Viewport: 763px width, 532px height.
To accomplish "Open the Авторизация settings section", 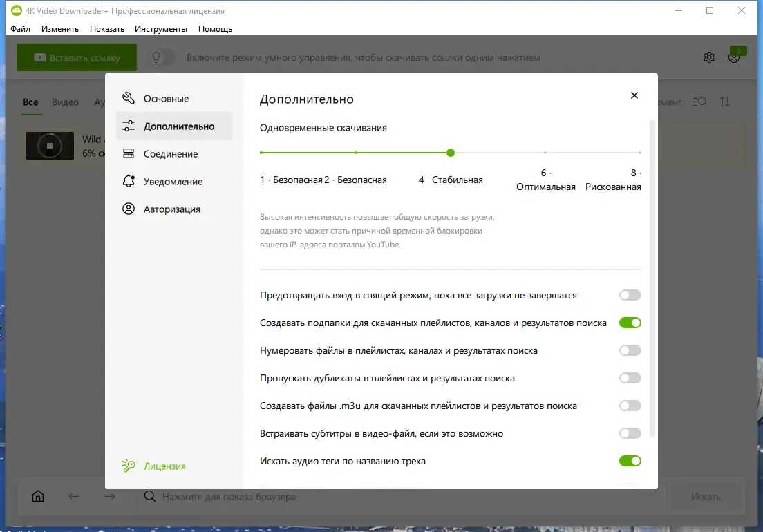I will (x=173, y=209).
